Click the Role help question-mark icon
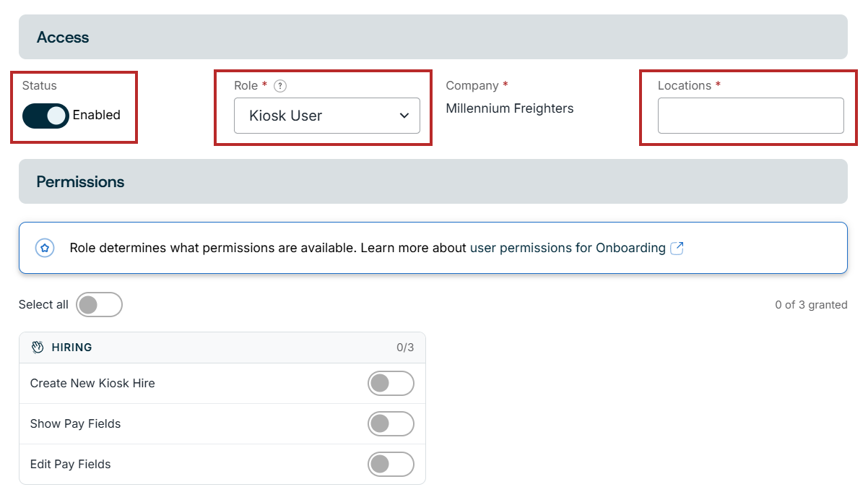Viewport: 868px width, 500px height. click(281, 86)
